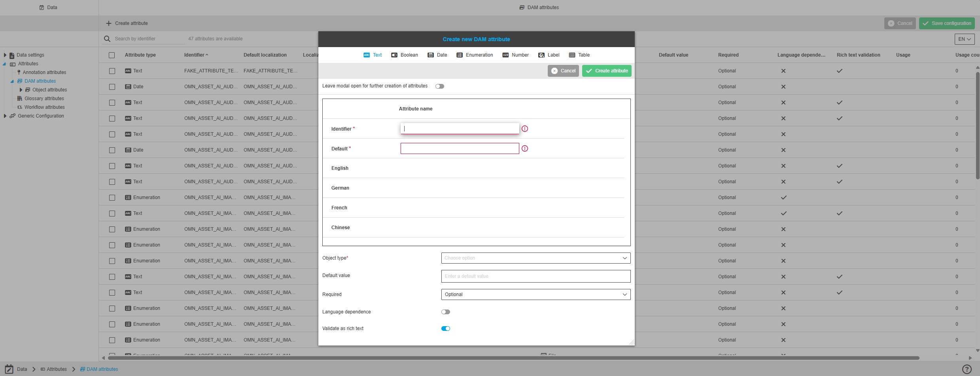Select the Boolean attribute type tab

pyautogui.click(x=405, y=55)
